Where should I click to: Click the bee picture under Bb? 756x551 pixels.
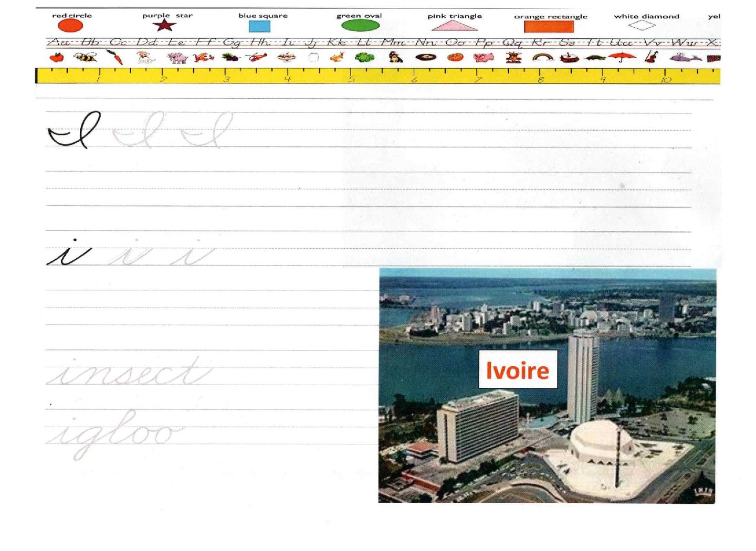tap(86, 57)
